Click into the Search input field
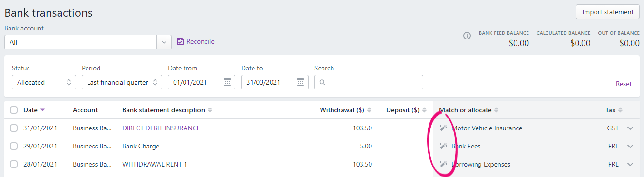644x177 pixels. [x=369, y=82]
